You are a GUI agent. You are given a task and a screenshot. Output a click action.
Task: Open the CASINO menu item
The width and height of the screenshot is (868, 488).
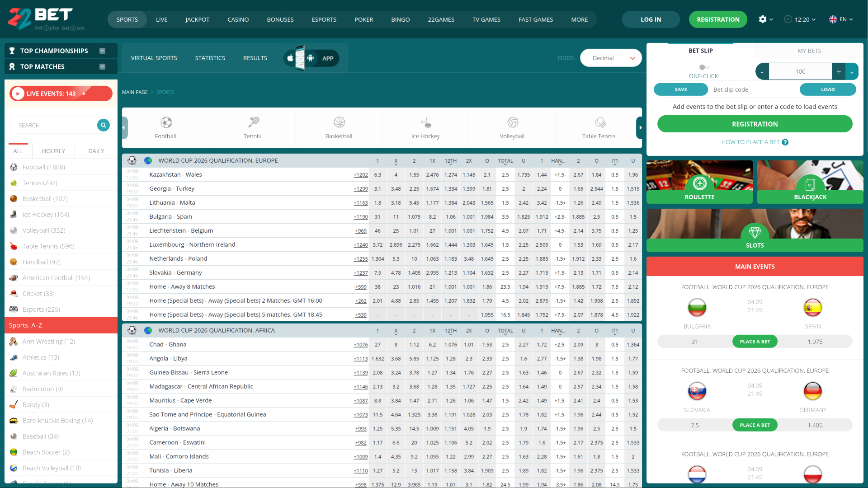point(238,19)
